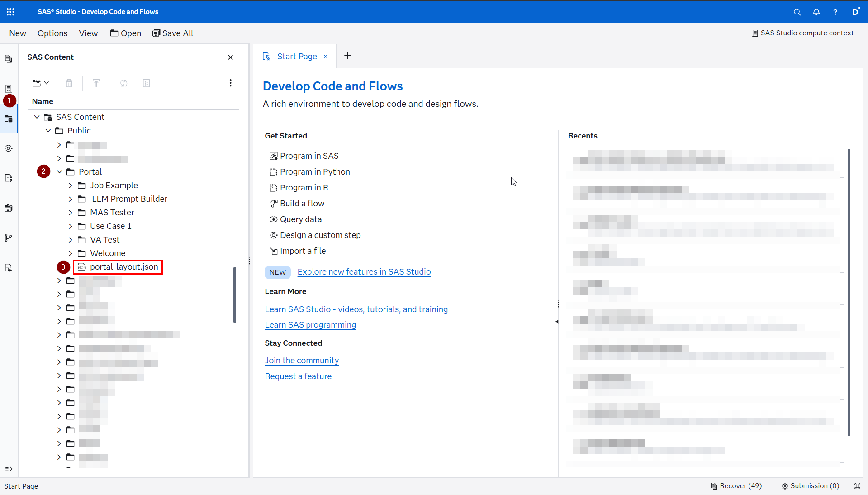This screenshot has width=868, height=495.
Task: Expand the Job Example folder
Action: (71, 186)
